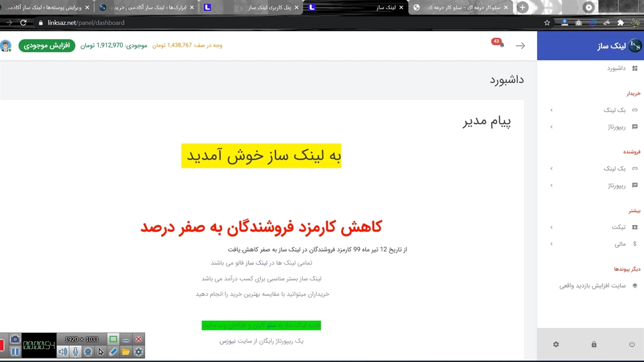Screen dimensions: 644x362
Task: Open سایت افزایش بازدید واقعی link
Action: (593, 286)
